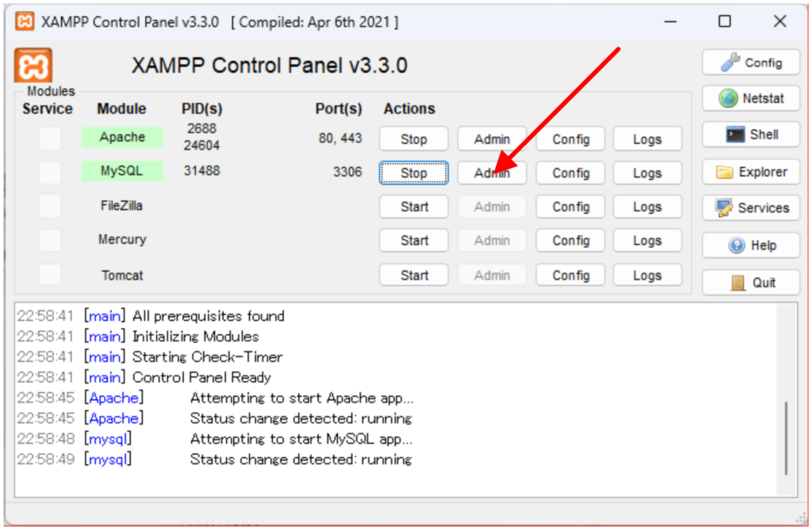View the Mercury Logs

point(647,241)
